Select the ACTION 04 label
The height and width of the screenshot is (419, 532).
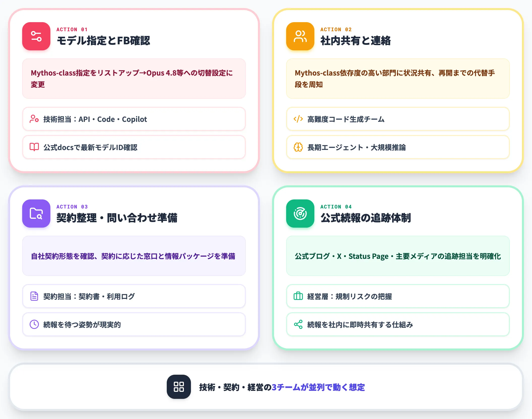click(x=336, y=207)
